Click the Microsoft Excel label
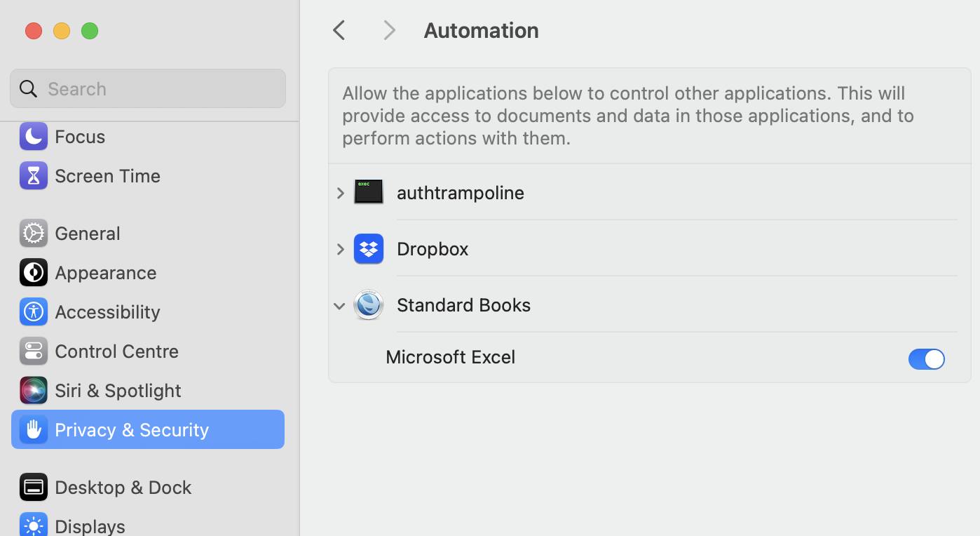 (450, 356)
